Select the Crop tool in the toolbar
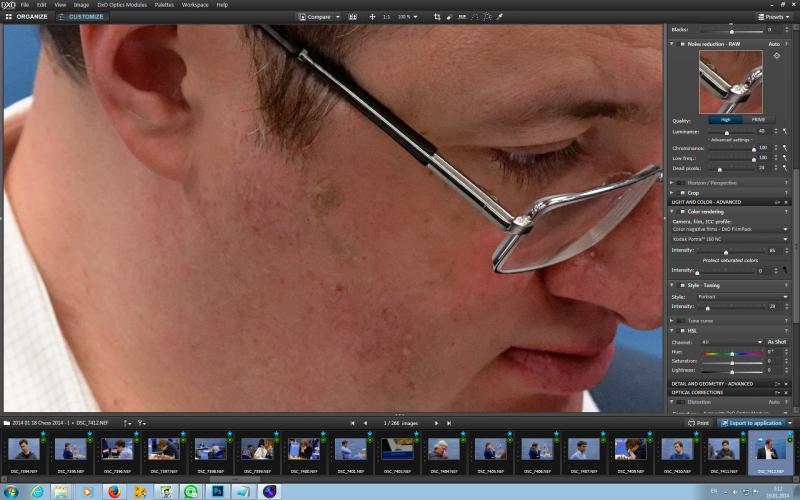Screen dimensions: 800x500 (x=437, y=17)
